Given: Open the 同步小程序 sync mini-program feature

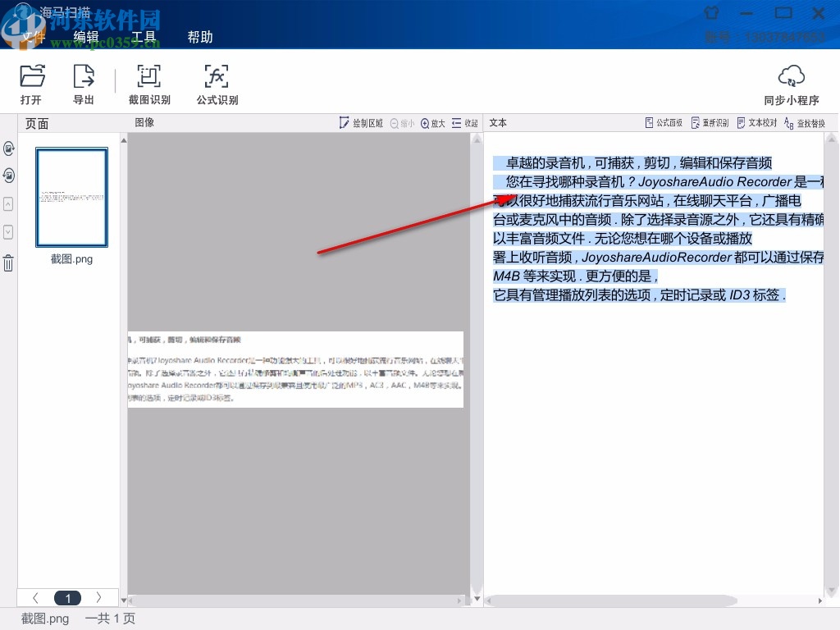Looking at the screenshot, I should (791, 82).
